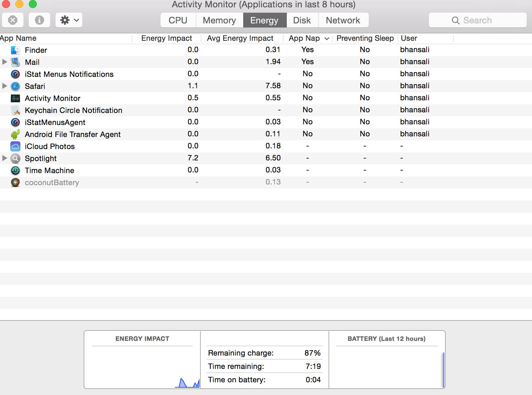Click the iCloud Photos cloud icon
This screenshot has height=395, width=532.
[15, 146]
